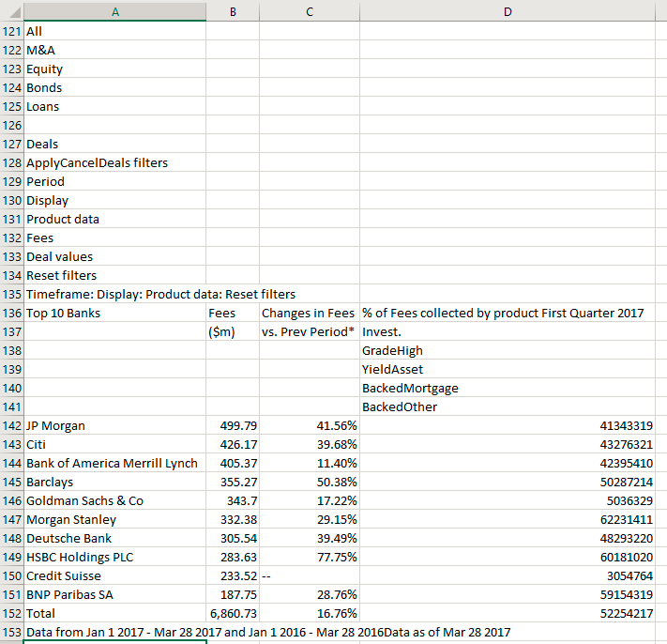
Task: Click the 'Citi' cell
Action: (x=114, y=444)
